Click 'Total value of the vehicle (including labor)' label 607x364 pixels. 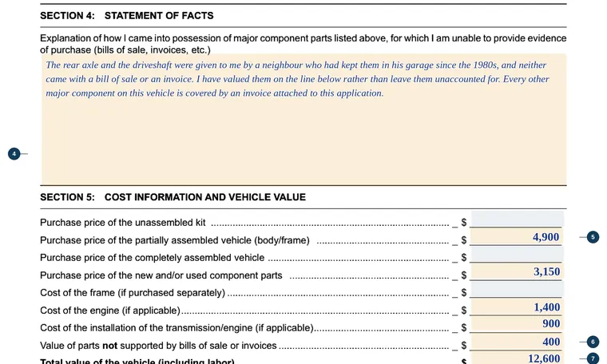coord(137,361)
